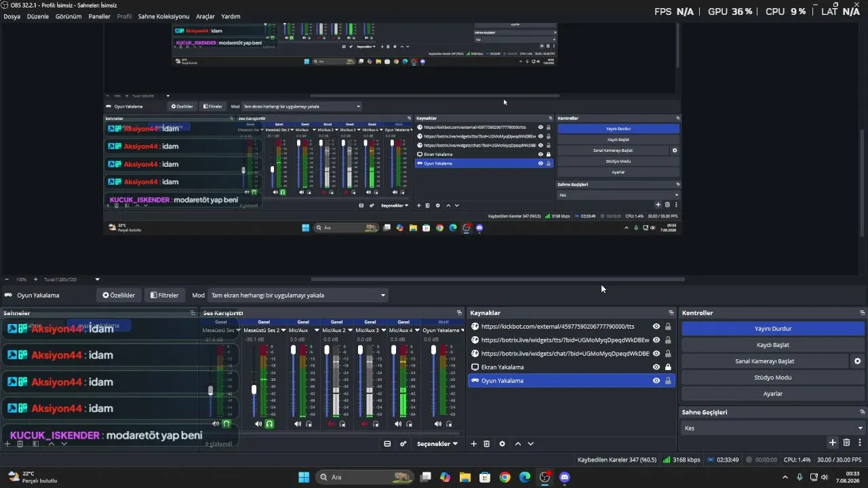Viewport: 868px width, 488px height.
Task: Remove selected source with trash icon
Action: pyautogui.click(x=487, y=444)
